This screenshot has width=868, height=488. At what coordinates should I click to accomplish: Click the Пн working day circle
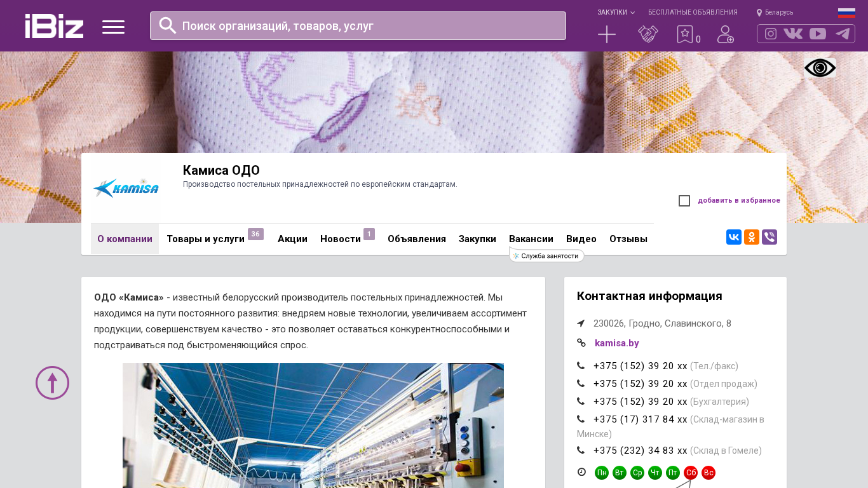[602, 473]
